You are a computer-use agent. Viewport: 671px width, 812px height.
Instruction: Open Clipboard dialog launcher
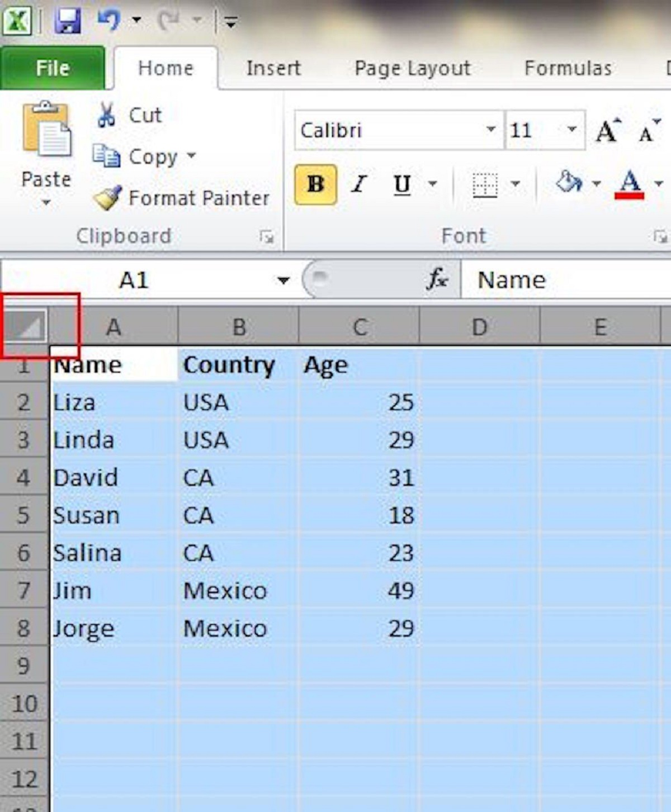tap(267, 237)
